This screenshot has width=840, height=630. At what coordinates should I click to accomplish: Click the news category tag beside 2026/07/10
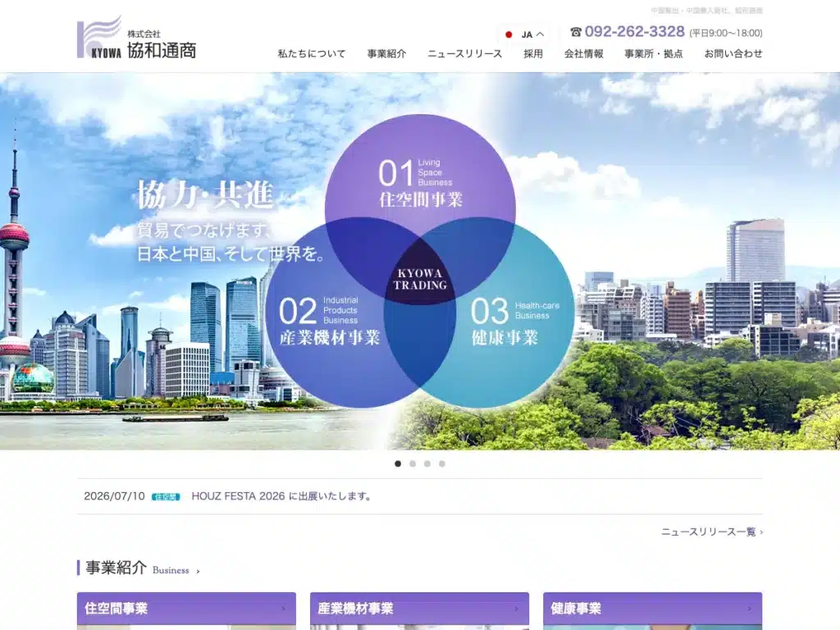pyautogui.click(x=166, y=496)
